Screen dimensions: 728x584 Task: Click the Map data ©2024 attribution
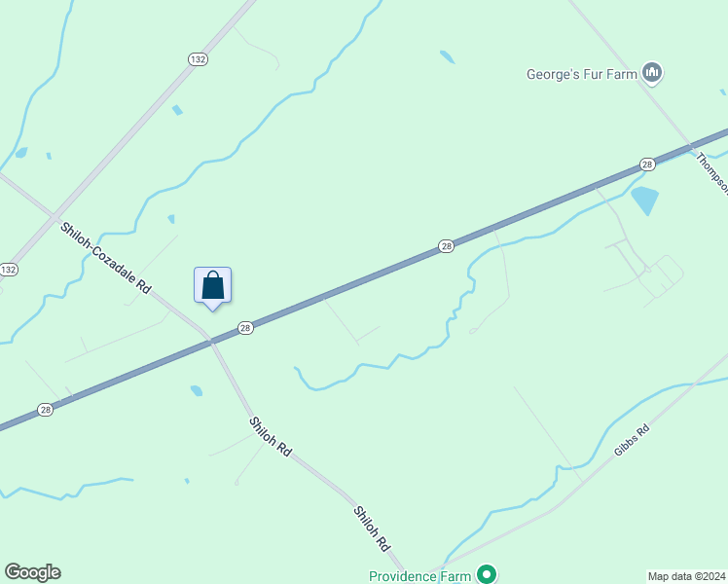(686, 576)
